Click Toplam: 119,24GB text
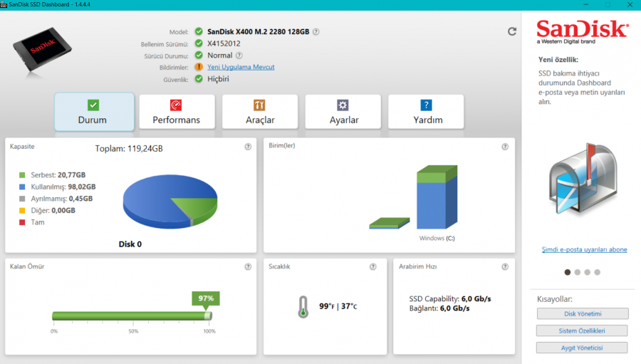This screenshot has width=641, height=364. pyautogui.click(x=129, y=148)
